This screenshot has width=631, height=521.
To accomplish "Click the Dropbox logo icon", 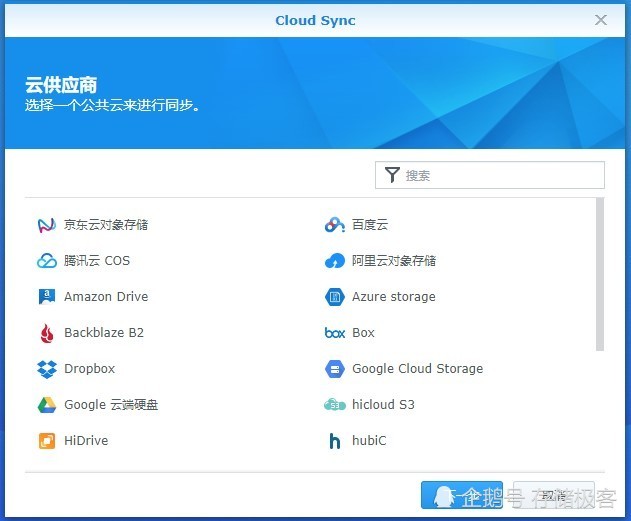I will point(47,369).
